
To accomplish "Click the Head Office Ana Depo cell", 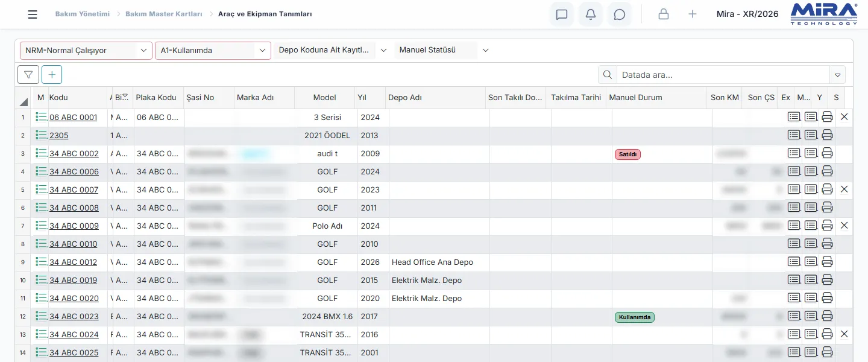I will (439, 262).
